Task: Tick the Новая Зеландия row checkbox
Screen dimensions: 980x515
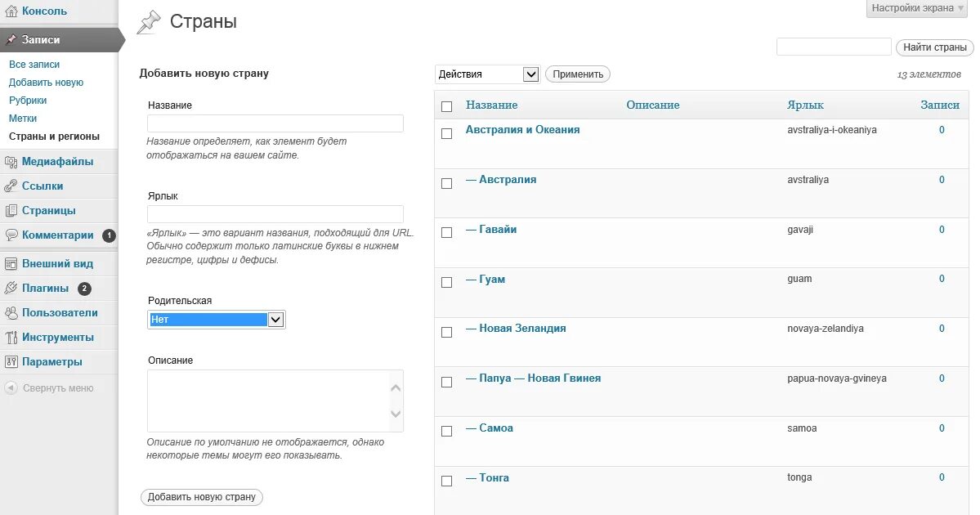Action: click(446, 332)
